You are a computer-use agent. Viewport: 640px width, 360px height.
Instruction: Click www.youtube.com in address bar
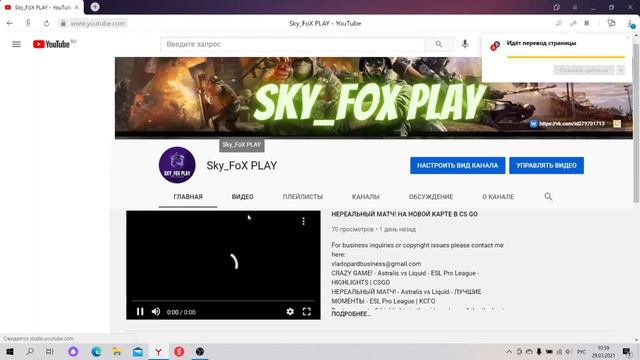tap(98, 23)
